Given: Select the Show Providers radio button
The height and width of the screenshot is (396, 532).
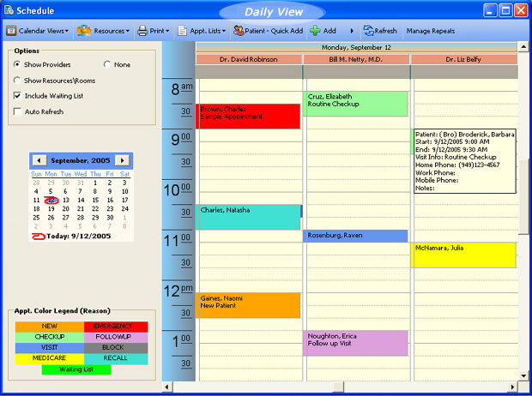Looking at the screenshot, I should point(18,65).
